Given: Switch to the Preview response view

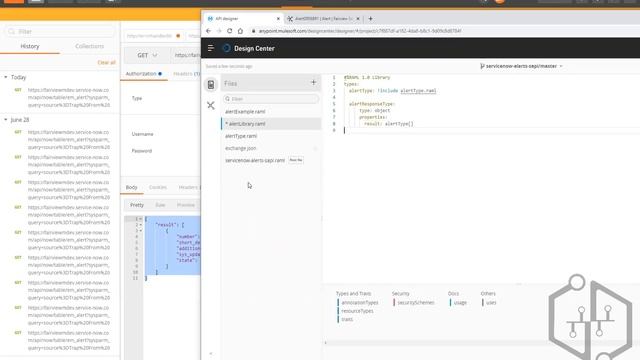Looking at the screenshot, I should click(186, 205).
